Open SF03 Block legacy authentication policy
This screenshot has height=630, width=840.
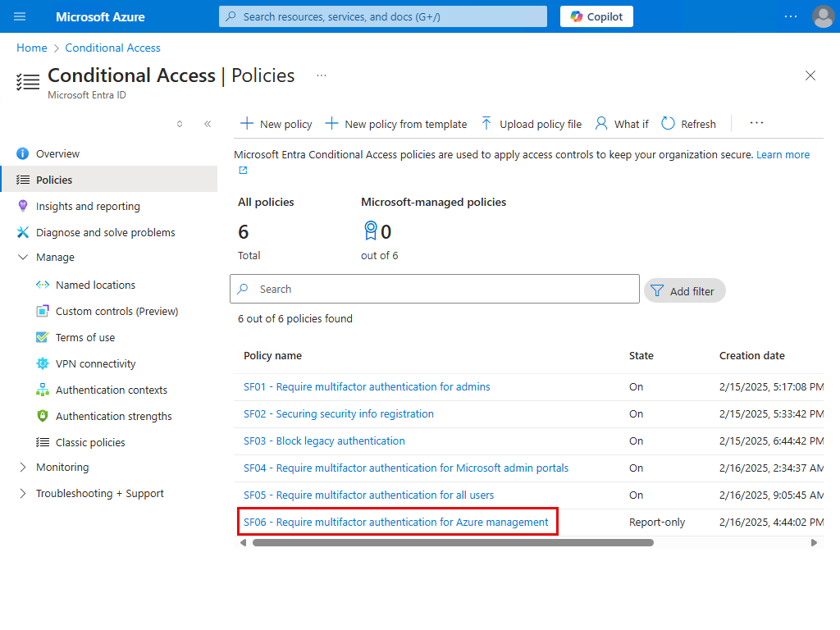pyautogui.click(x=324, y=441)
